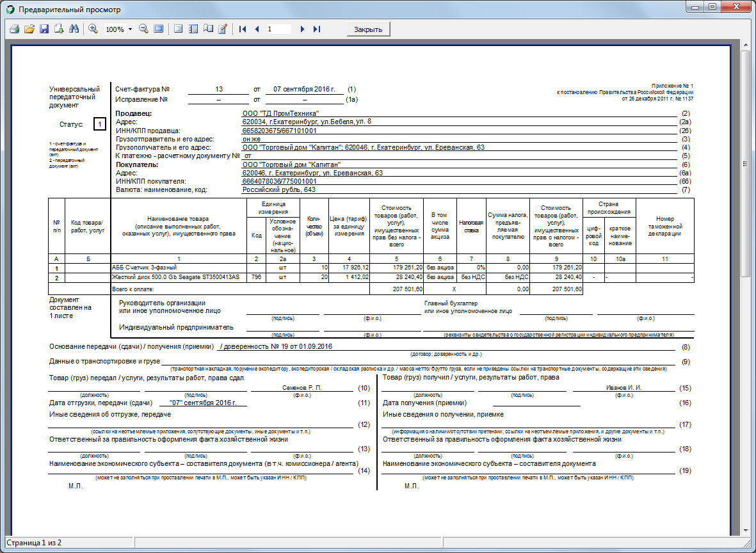Go to the previous page
Image resolution: width=756 pixels, height=553 pixels.
tap(257, 29)
